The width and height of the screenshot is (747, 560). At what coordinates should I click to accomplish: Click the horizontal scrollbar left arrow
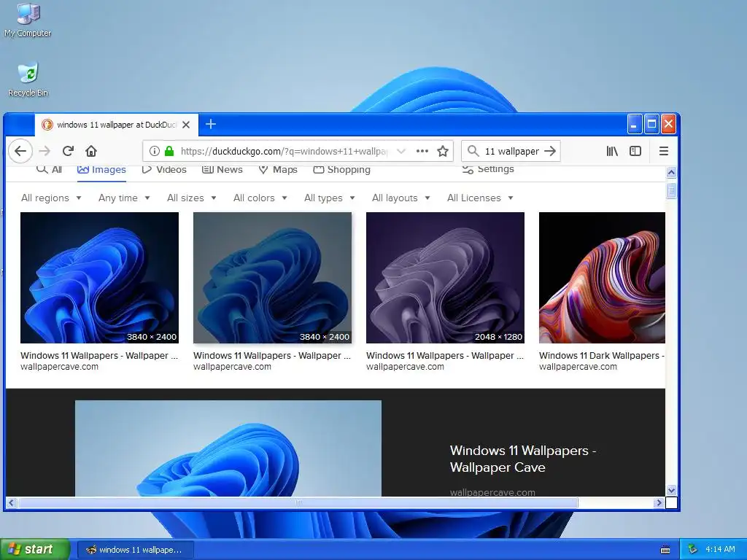12,502
